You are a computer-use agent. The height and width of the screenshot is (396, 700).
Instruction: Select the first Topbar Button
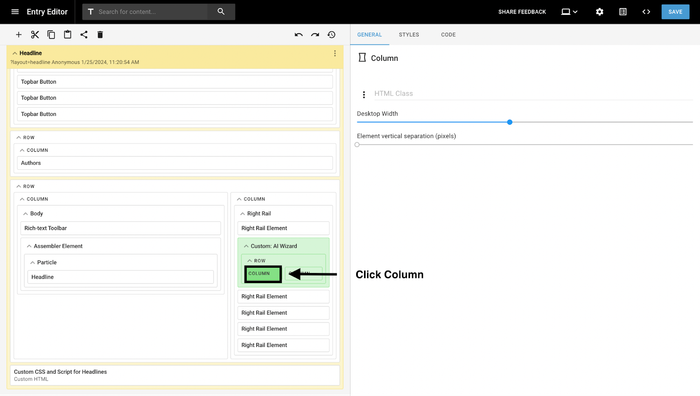pos(175,82)
